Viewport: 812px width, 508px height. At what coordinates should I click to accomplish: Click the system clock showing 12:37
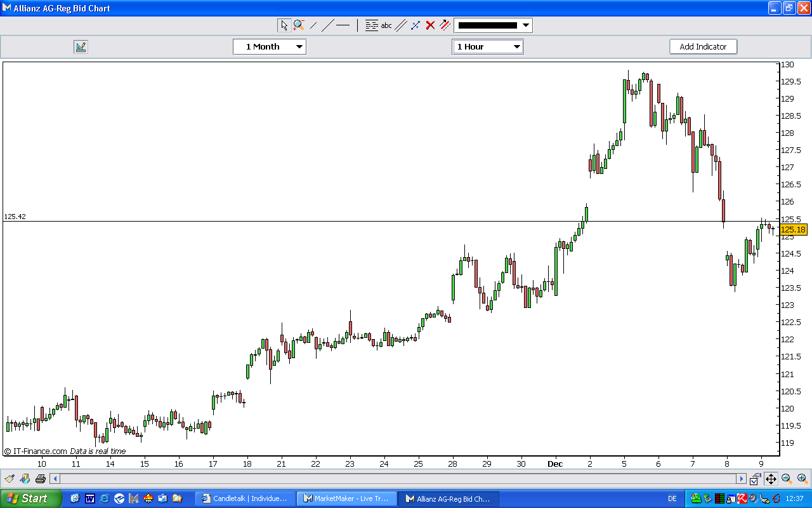point(794,498)
